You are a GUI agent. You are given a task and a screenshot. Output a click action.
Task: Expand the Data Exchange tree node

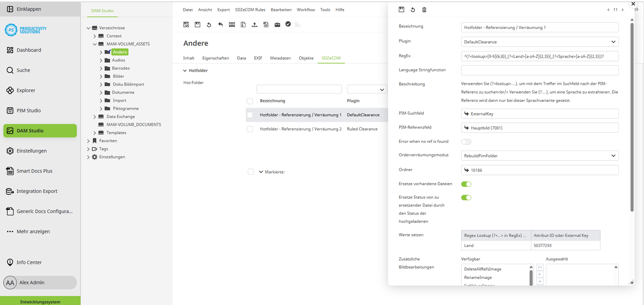[x=95, y=116]
